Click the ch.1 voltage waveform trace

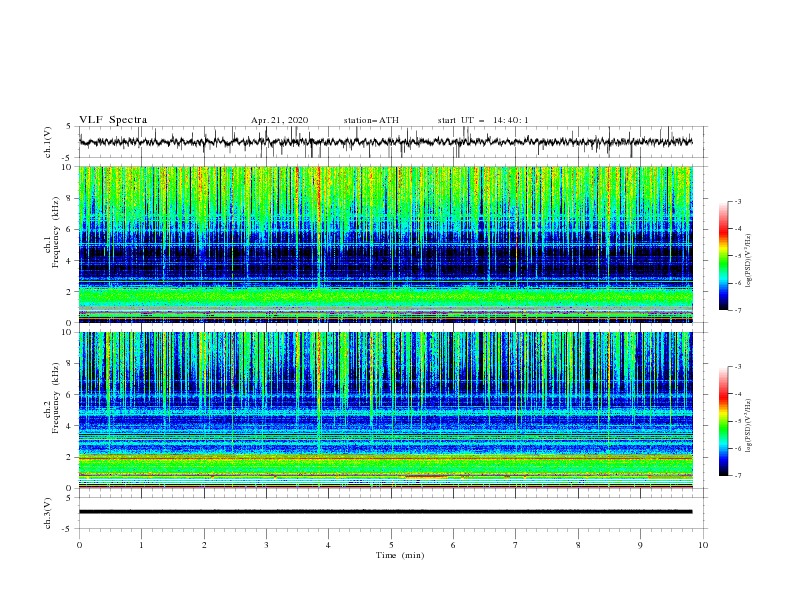385,142
